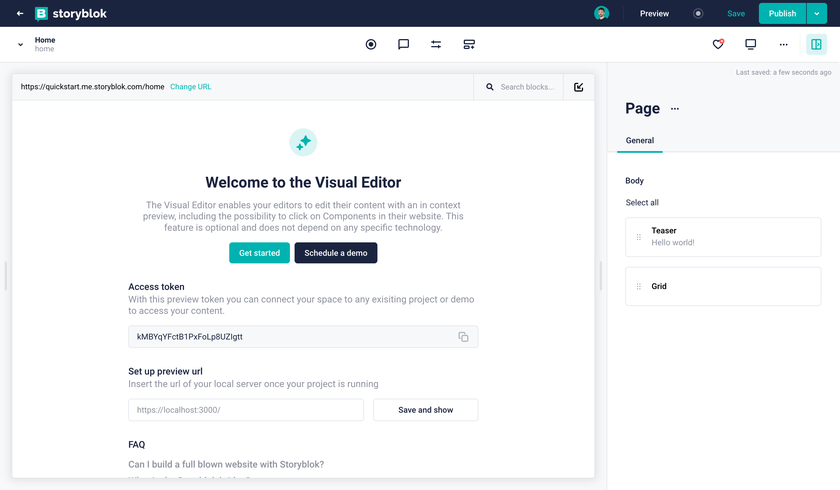Click the Last saved status text

coord(783,72)
